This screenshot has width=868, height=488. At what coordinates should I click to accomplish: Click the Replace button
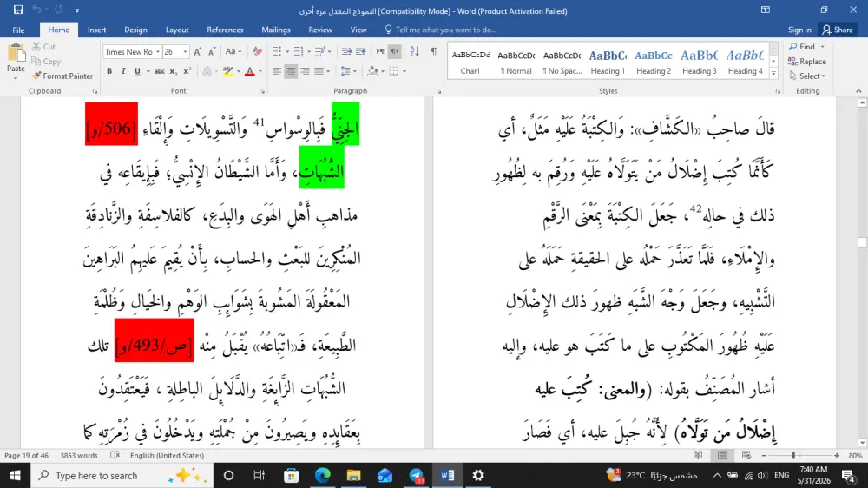807,62
